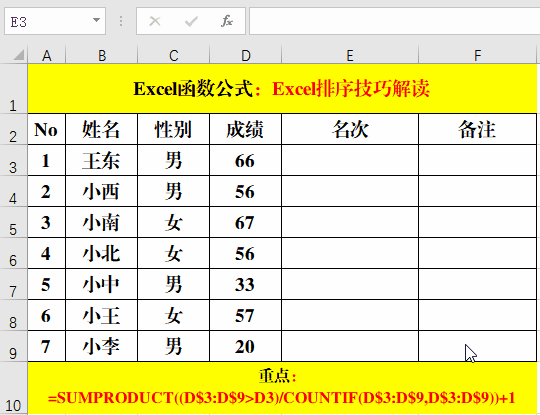Image resolution: width=540 pixels, height=415 pixels.
Task: Select score cell '66'
Action: tap(246, 160)
